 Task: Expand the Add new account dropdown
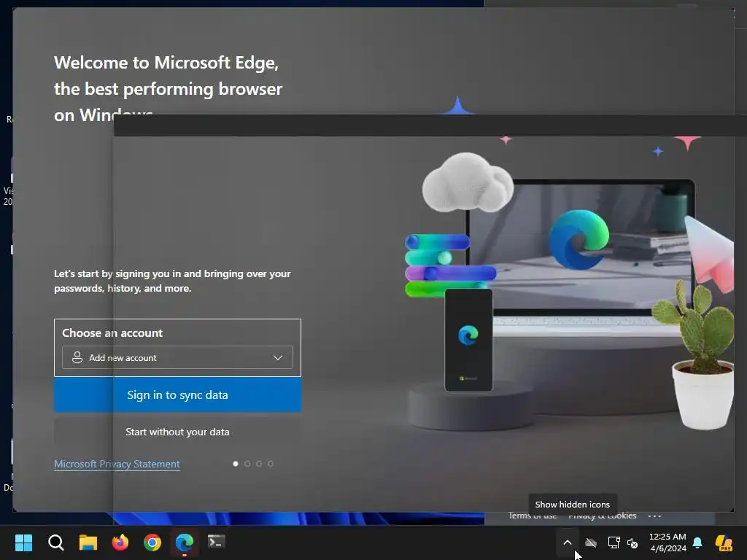point(177,357)
